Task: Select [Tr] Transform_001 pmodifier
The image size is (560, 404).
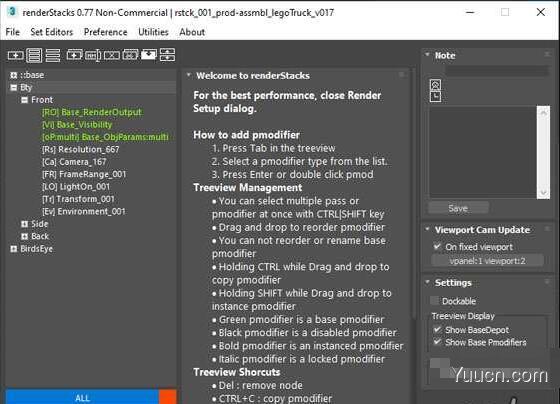Action: pos(78,199)
